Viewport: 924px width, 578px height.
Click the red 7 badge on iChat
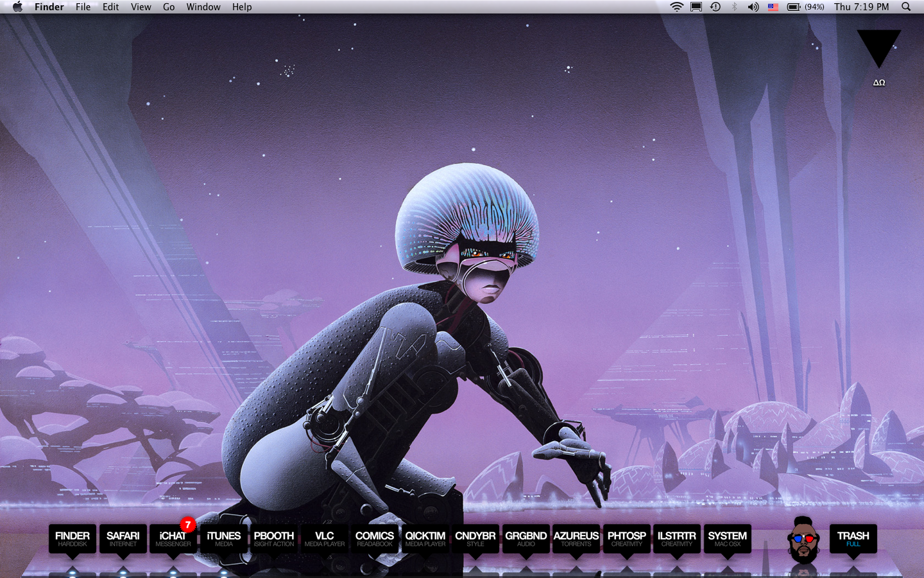(187, 525)
